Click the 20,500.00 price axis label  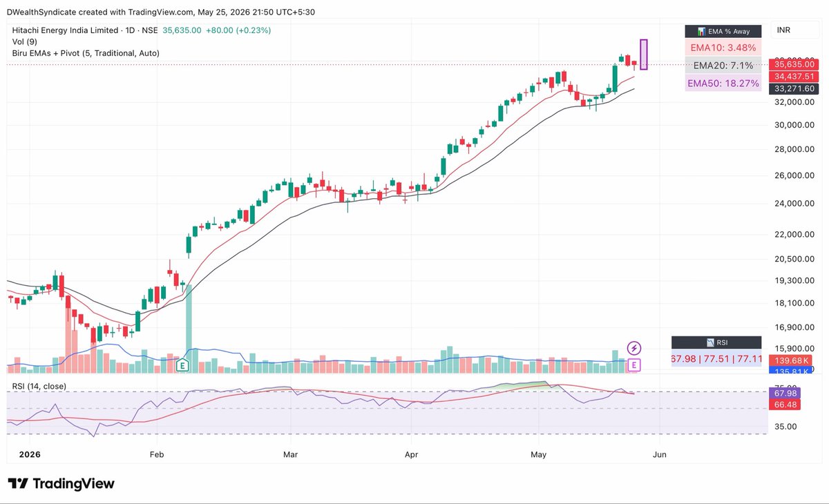pos(794,259)
